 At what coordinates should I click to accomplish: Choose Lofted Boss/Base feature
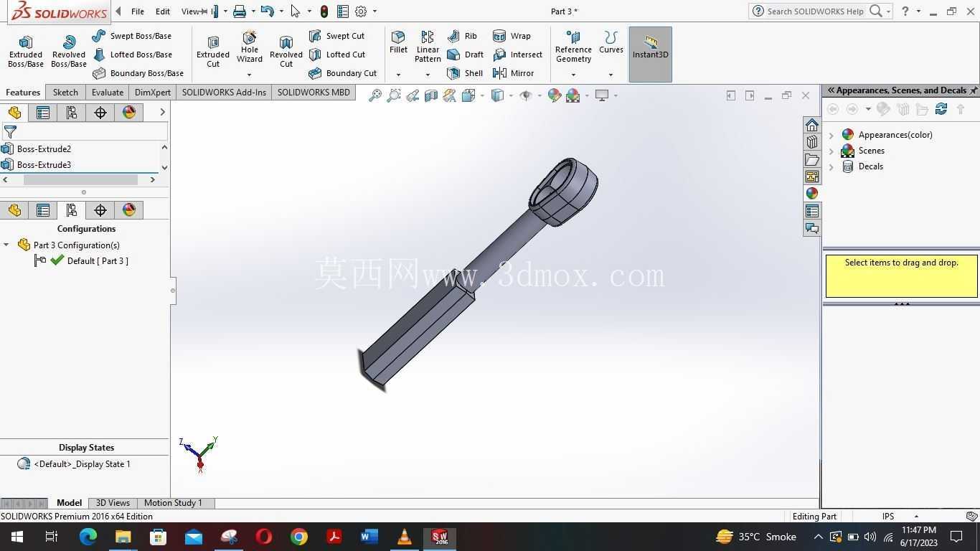point(132,55)
